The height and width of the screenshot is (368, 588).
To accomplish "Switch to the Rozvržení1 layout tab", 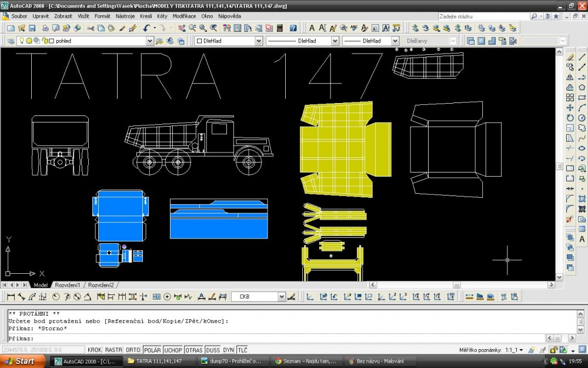I will (68, 285).
